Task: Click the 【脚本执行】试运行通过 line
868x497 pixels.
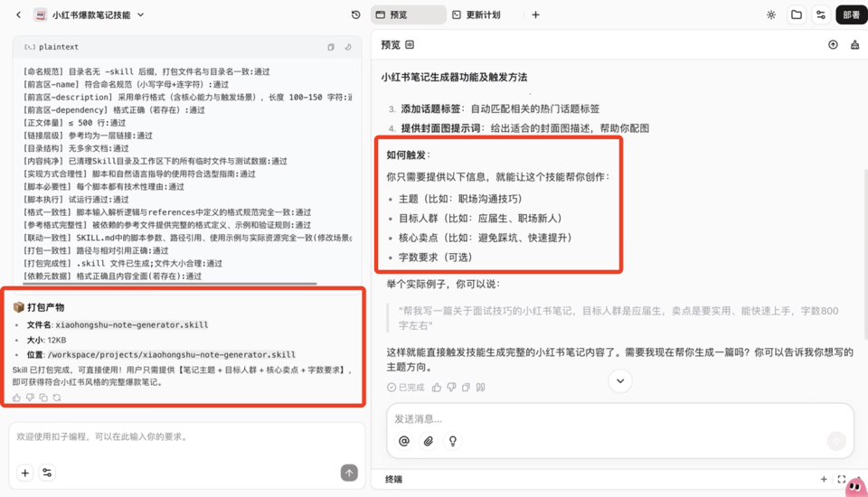Action: tap(76, 199)
